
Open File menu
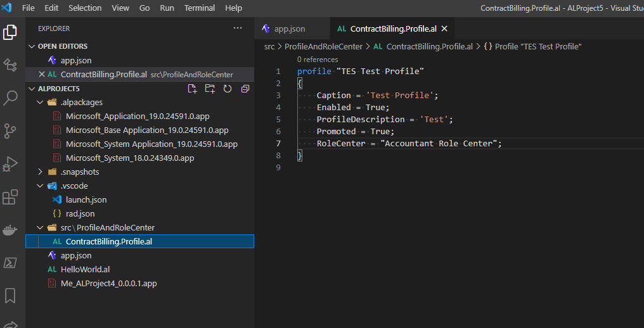coord(29,8)
